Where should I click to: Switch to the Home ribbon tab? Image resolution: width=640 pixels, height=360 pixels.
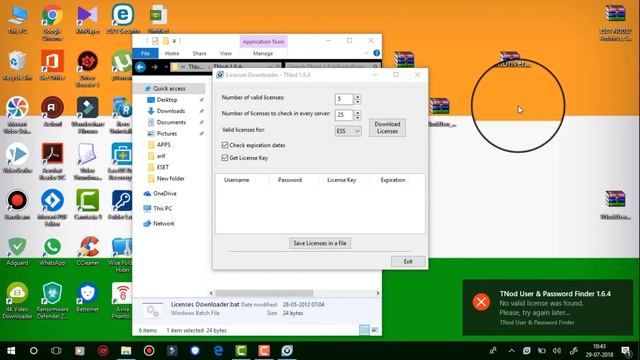(172, 53)
